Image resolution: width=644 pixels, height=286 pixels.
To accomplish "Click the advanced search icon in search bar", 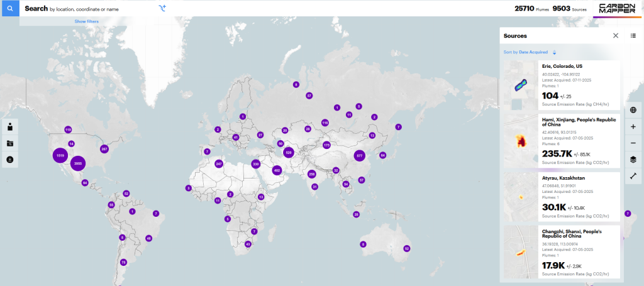I will (162, 8).
